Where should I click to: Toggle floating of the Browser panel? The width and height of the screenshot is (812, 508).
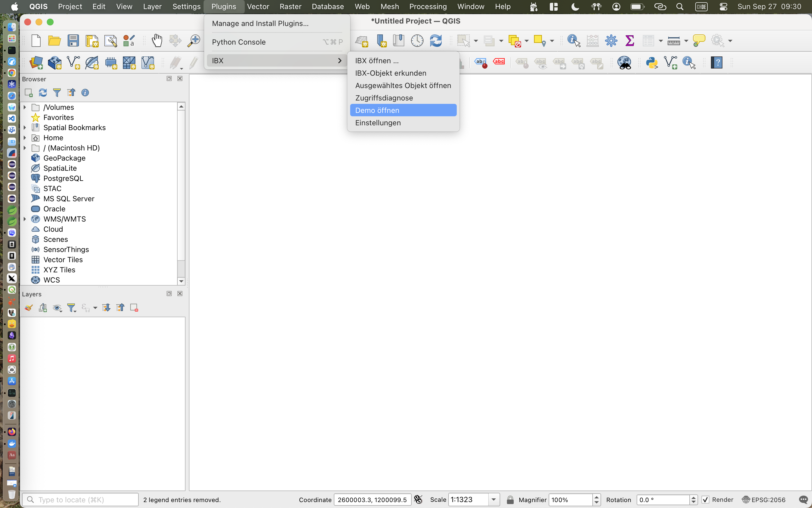point(169,79)
